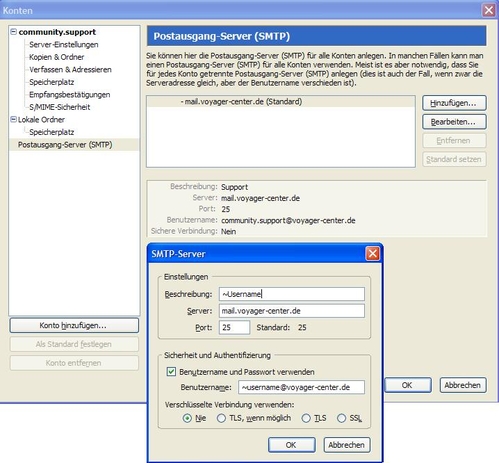
Task: Select the SSL radio button
Action: 341,418
